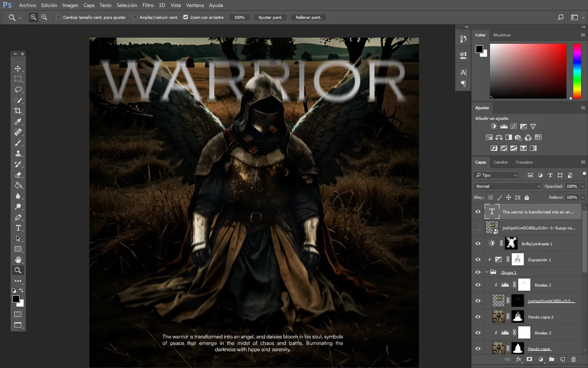Click the 100% zoom button
This screenshot has height=368, width=588.
point(239,17)
